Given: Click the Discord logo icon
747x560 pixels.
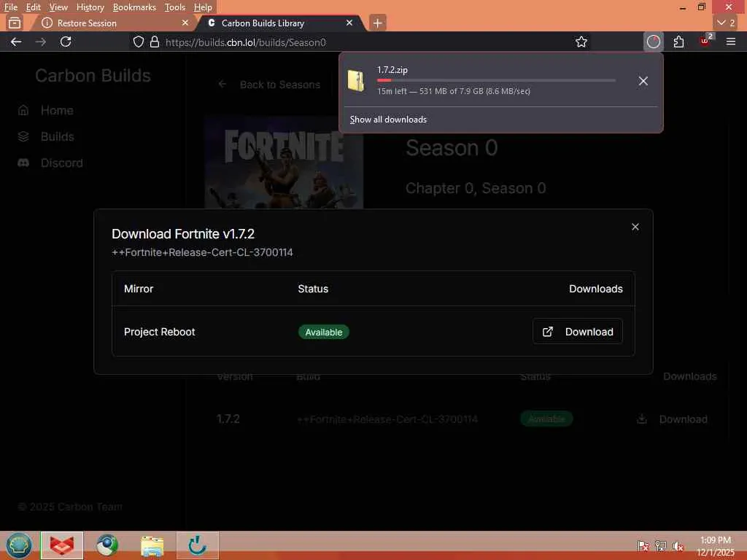Looking at the screenshot, I should tap(23, 163).
